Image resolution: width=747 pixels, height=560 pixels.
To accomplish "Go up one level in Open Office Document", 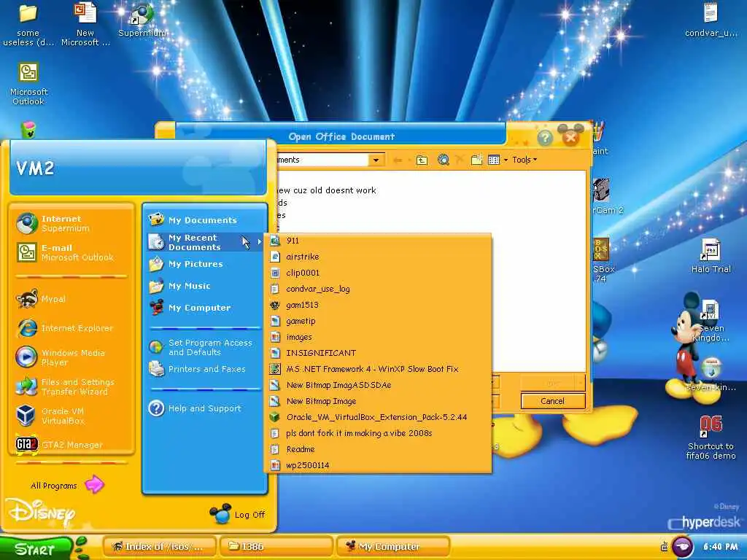I will (422, 160).
